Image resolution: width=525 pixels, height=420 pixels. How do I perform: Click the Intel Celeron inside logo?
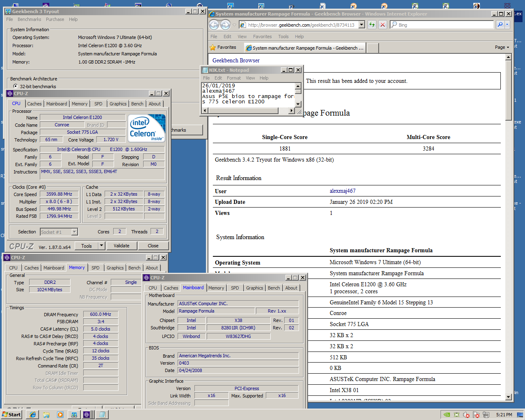[x=147, y=128]
